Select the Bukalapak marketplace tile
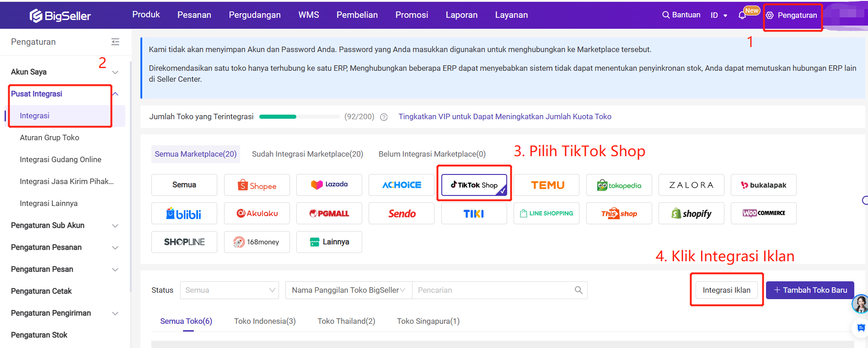This screenshot has height=348, width=868. [x=764, y=185]
